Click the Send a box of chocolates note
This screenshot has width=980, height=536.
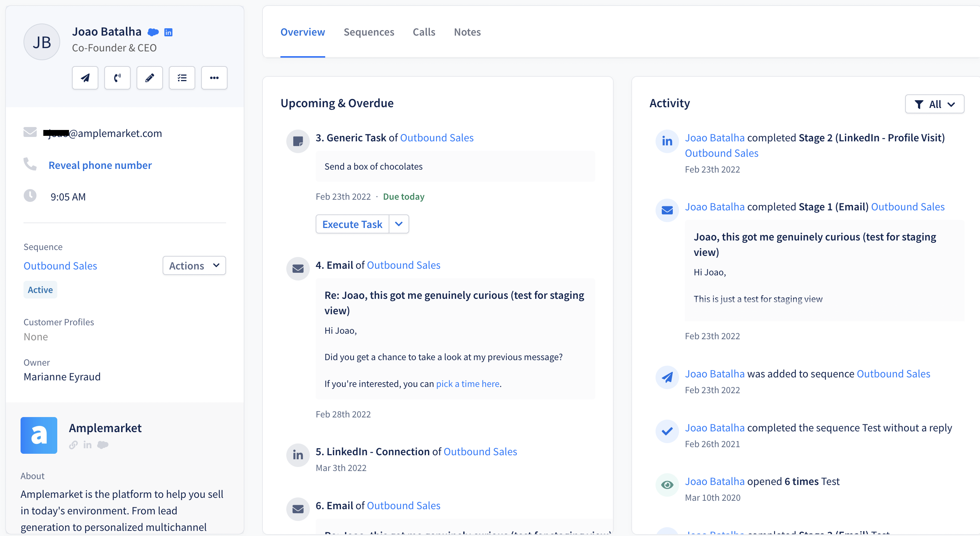455,167
